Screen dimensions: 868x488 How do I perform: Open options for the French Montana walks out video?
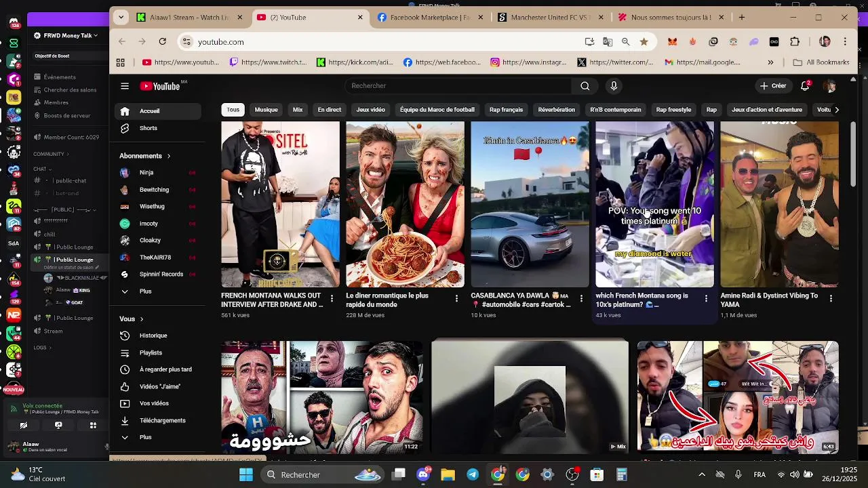coord(332,298)
